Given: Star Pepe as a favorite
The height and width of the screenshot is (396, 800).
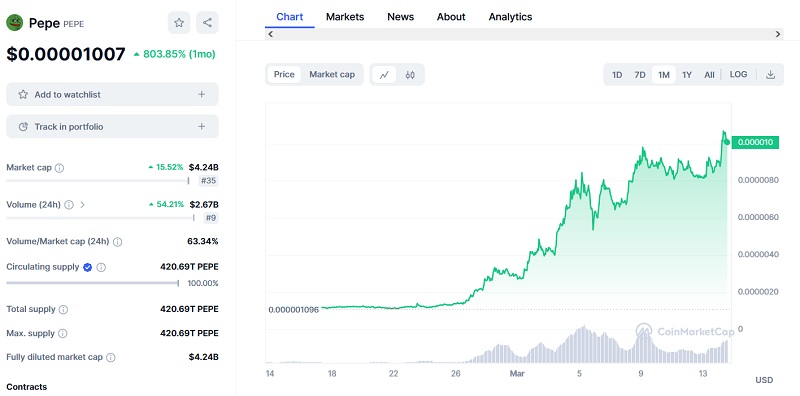Looking at the screenshot, I should pyautogui.click(x=179, y=22).
